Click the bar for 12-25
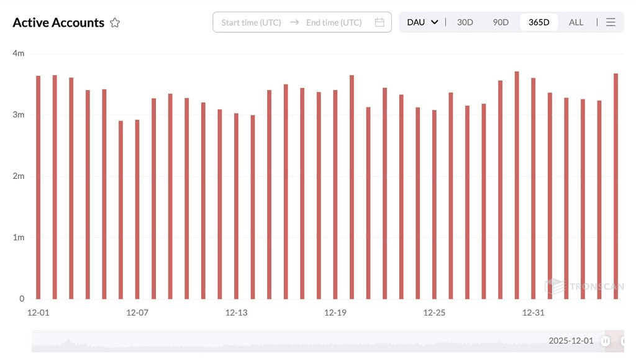The width and height of the screenshot is (636, 364). [x=434, y=204]
